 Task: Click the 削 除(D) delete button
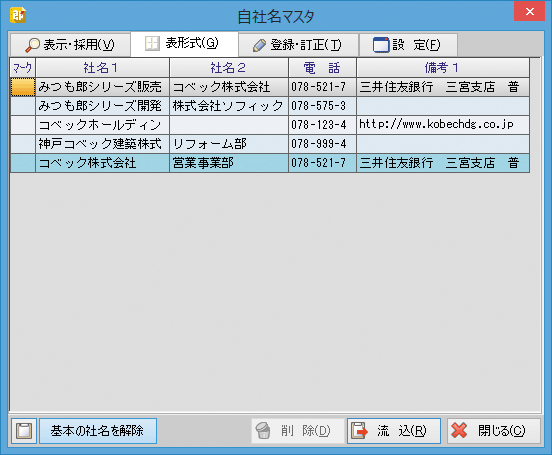point(297,430)
